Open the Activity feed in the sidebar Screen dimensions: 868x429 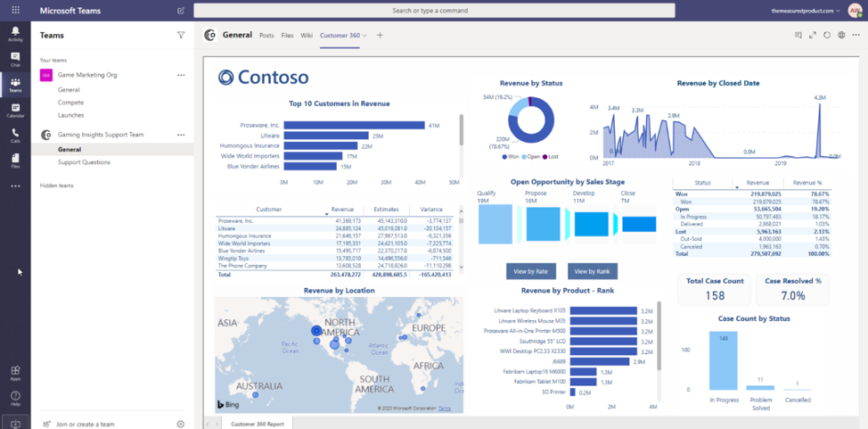(15, 34)
